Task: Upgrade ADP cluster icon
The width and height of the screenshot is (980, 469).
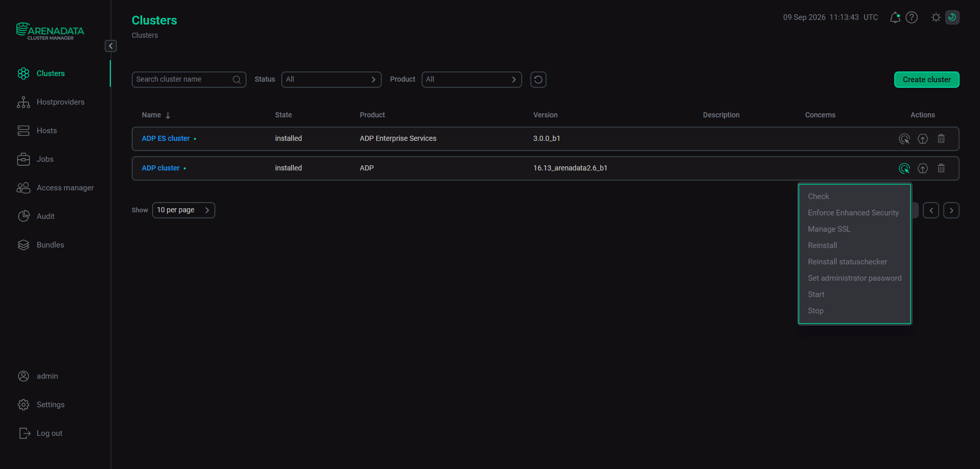Action: 923,168
